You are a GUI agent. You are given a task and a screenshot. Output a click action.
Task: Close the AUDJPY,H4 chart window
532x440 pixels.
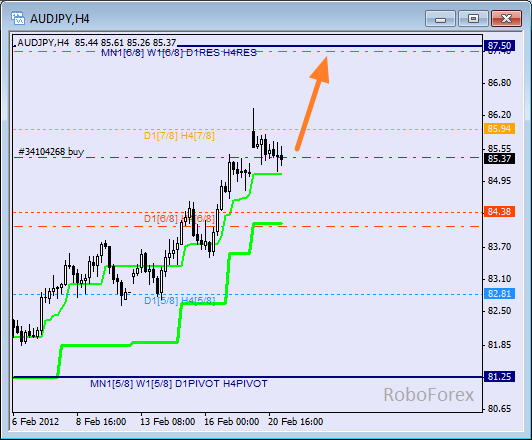pyautogui.click(x=506, y=19)
